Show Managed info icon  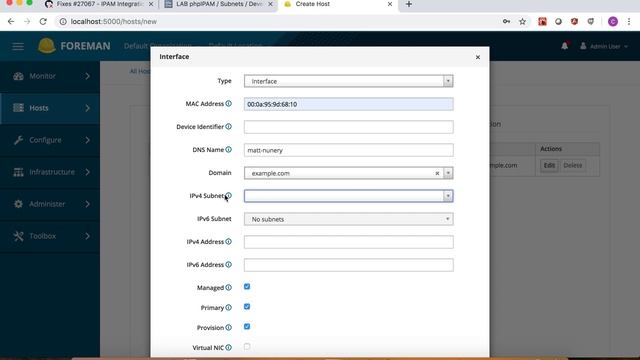229,288
